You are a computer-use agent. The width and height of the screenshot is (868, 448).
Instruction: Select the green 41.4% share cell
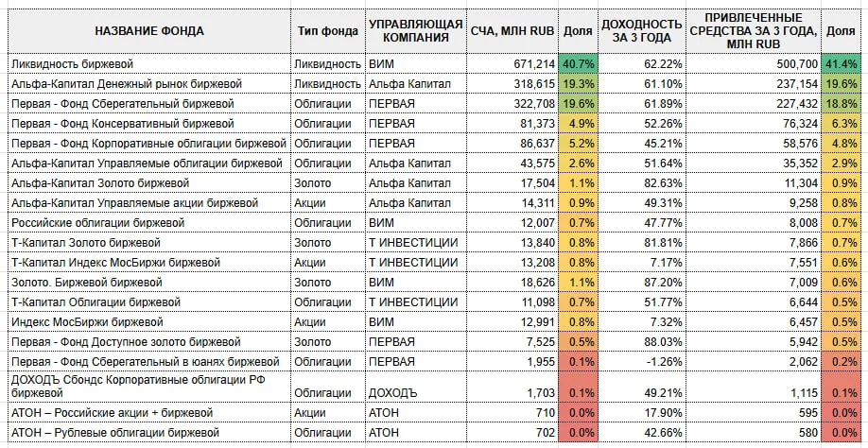pos(841,64)
